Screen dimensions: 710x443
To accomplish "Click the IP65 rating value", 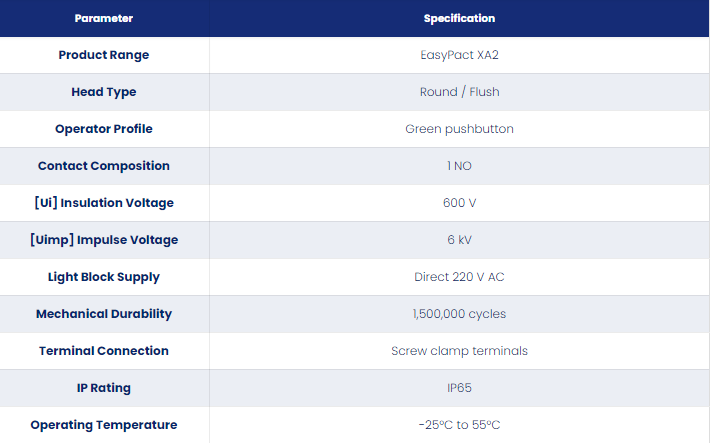I will click(459, 388).
